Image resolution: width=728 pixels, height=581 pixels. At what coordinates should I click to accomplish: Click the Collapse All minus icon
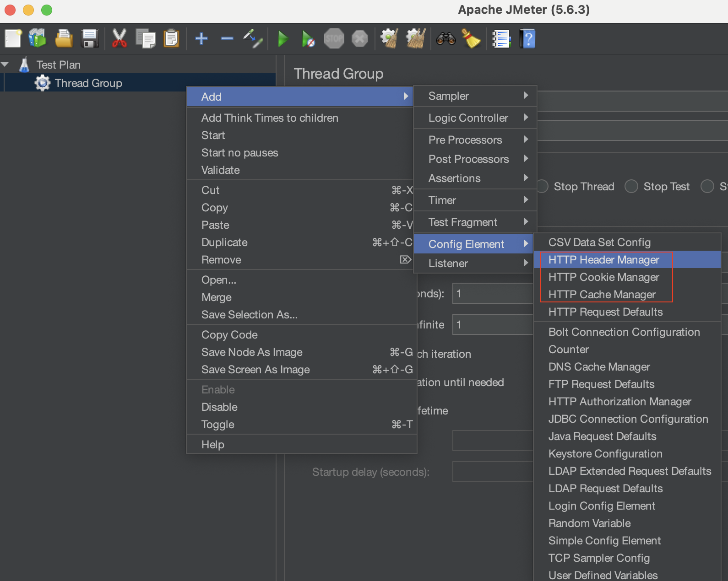click(x=227, y=38)
